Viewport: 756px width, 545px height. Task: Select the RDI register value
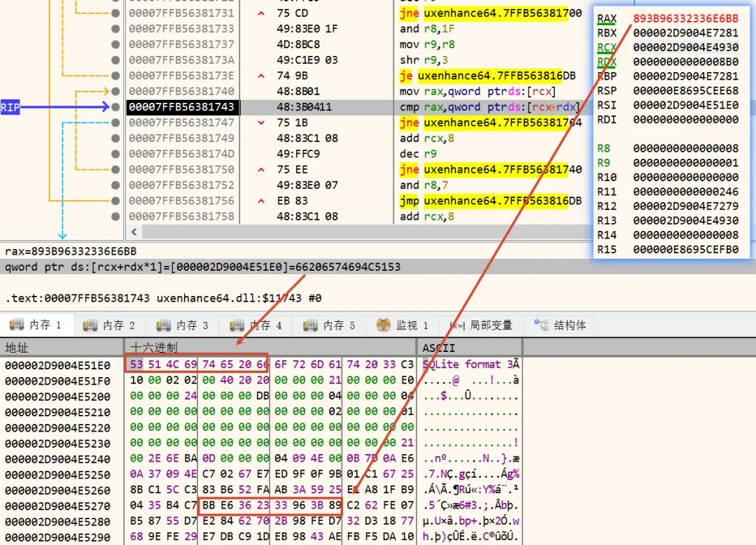[685, 120]
